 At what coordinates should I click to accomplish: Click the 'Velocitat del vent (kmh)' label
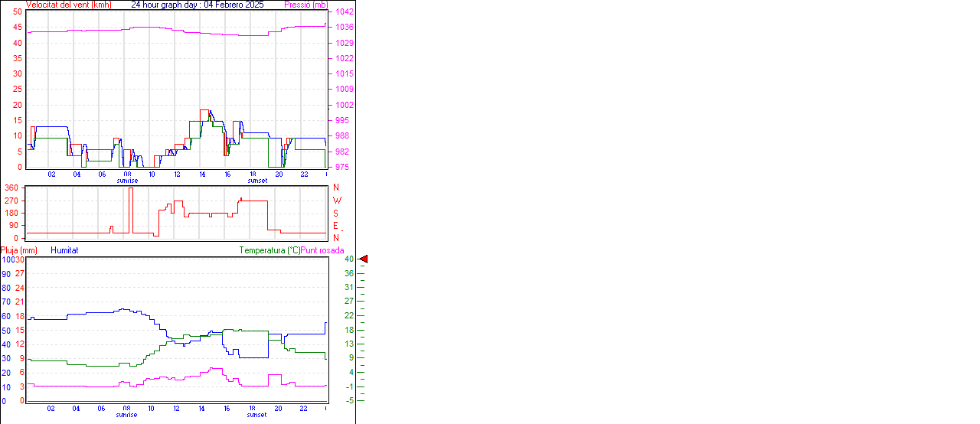(x=68, y=5)
